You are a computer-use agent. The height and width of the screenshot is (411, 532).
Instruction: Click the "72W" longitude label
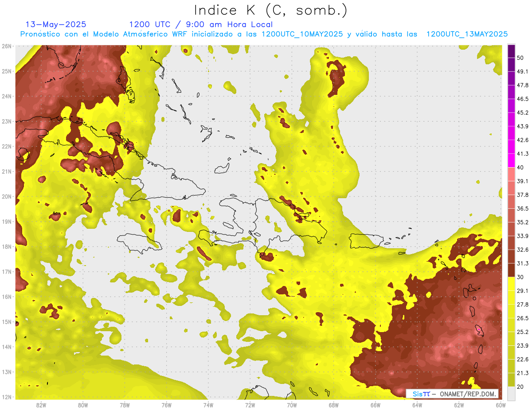tap(250, 405)
